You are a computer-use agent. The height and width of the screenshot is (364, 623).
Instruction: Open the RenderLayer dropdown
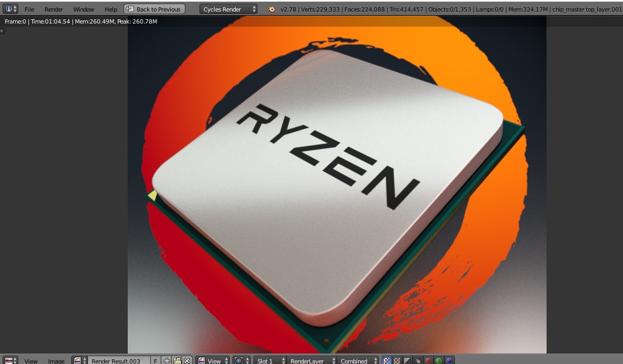(311, 361)
